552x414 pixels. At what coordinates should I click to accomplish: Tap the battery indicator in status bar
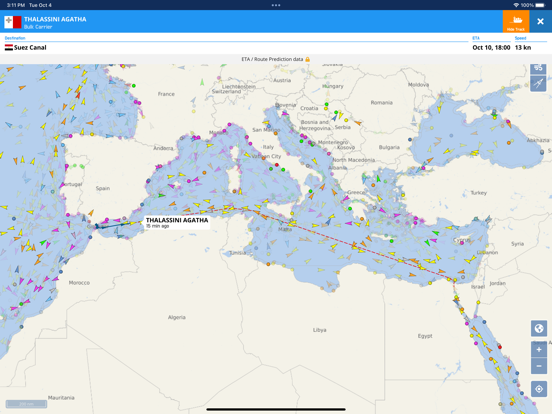pyautogui.click(x=540, y=5)
